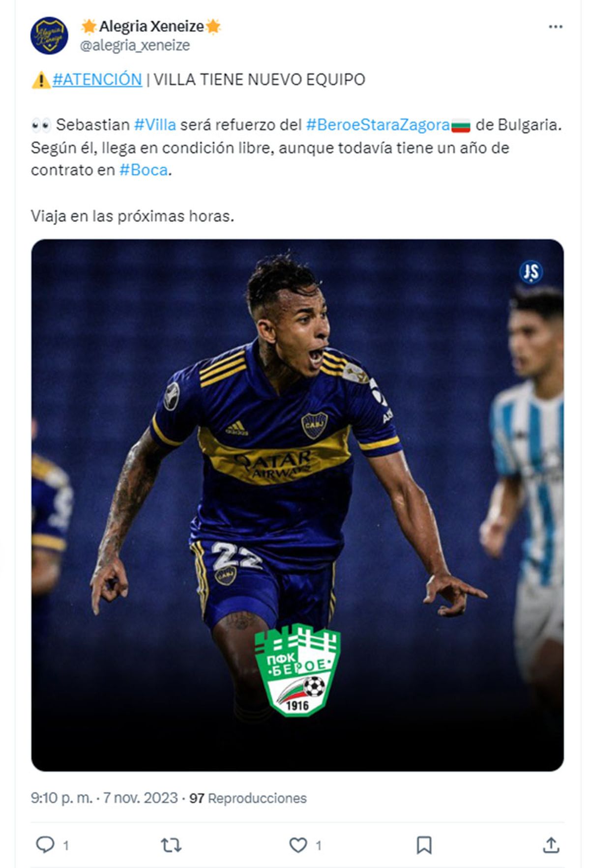Click the Alegria Xeneize display name

pos(151,26)
